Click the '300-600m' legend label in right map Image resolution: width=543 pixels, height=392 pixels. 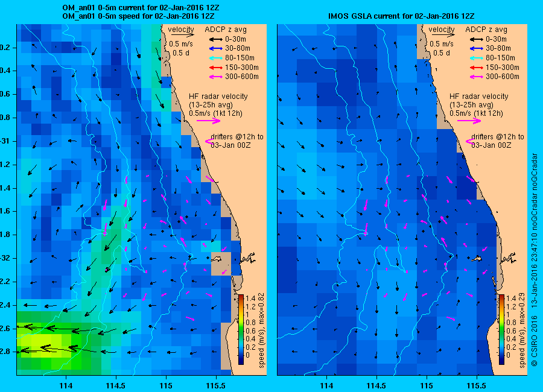point(503,77)
